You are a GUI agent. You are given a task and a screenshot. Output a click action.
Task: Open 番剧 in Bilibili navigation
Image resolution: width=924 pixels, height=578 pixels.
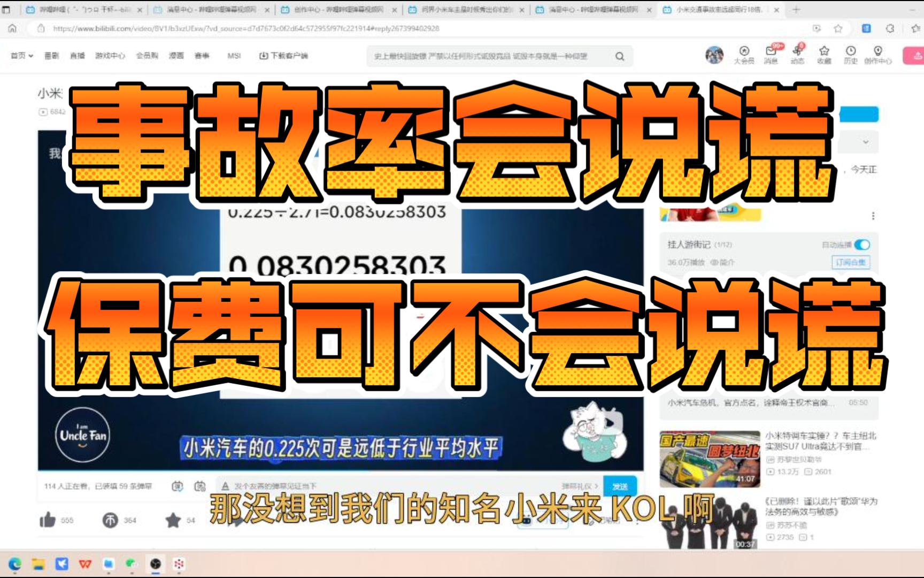[x=52, y=55]
